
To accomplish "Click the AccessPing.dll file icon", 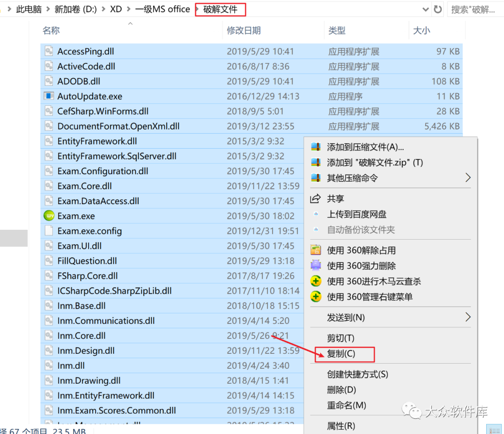I will click(49, 51).
